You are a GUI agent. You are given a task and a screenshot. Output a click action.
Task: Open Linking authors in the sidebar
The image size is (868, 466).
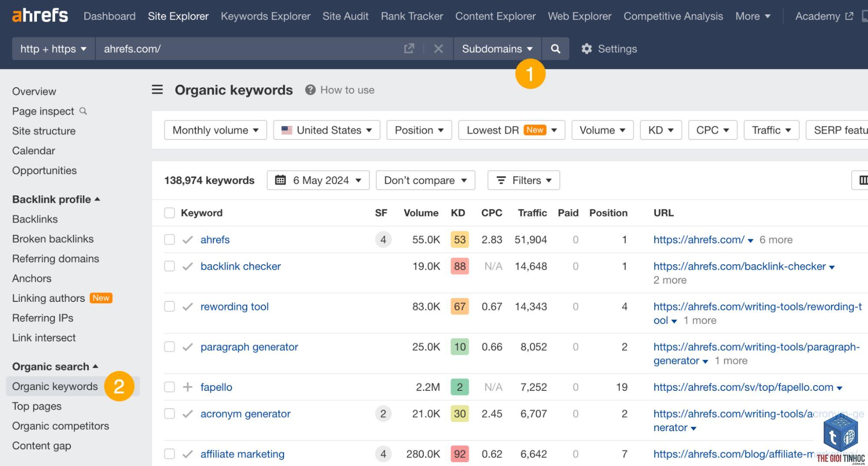[49, 298]
